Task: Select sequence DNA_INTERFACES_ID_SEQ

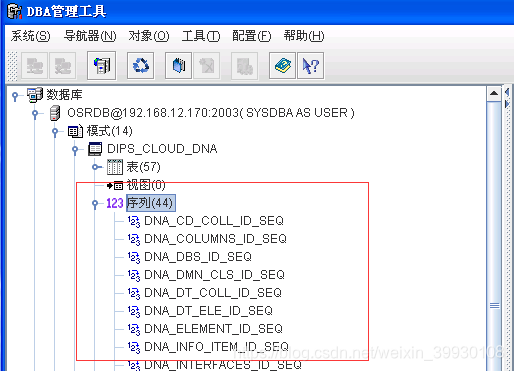Action: (x=223, y=365)
